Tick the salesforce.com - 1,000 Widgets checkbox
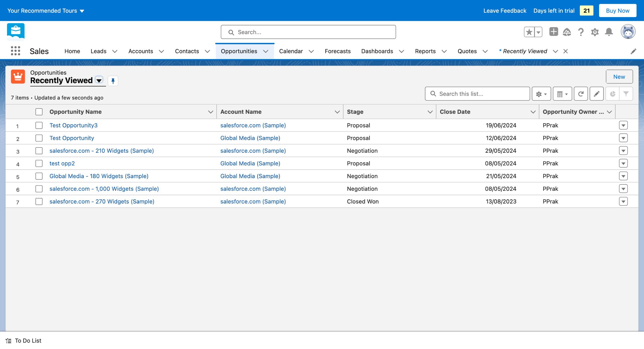644x349 pixels. point(39,189)
